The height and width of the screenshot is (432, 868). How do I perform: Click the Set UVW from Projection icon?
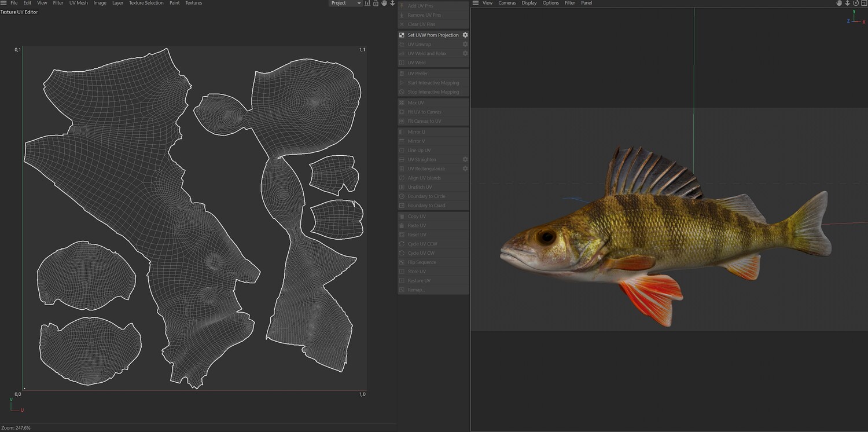(402, 35)
